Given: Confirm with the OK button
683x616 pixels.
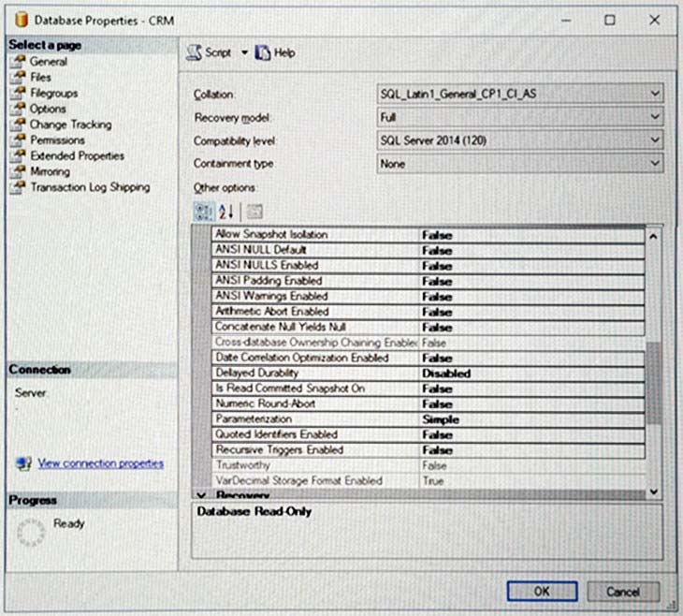Looking at the screenshot, I should pos(543,592).
